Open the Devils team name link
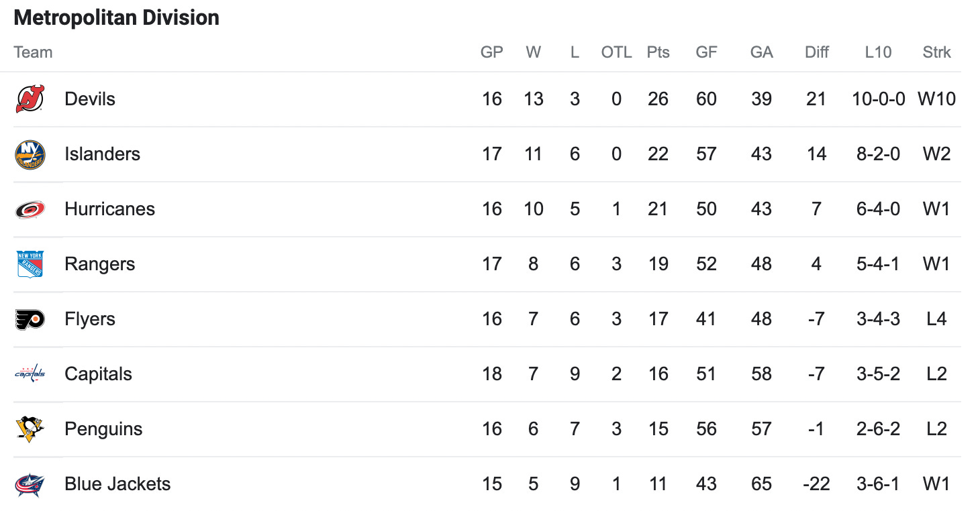 (x=90, y=99)
